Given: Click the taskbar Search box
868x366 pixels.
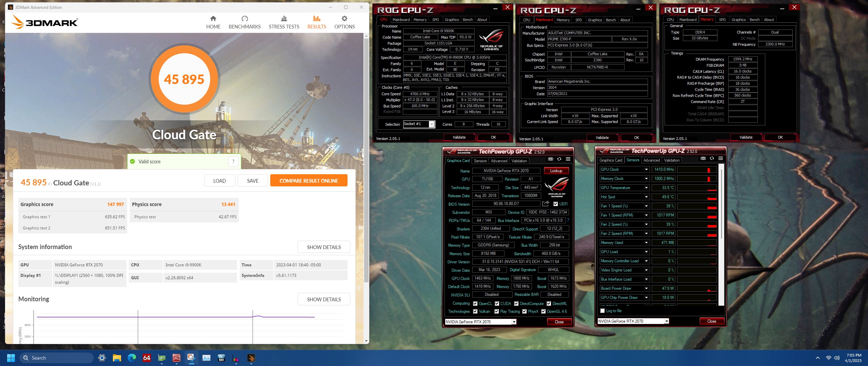Looking at the screenshot, I should tap(56, 358).
